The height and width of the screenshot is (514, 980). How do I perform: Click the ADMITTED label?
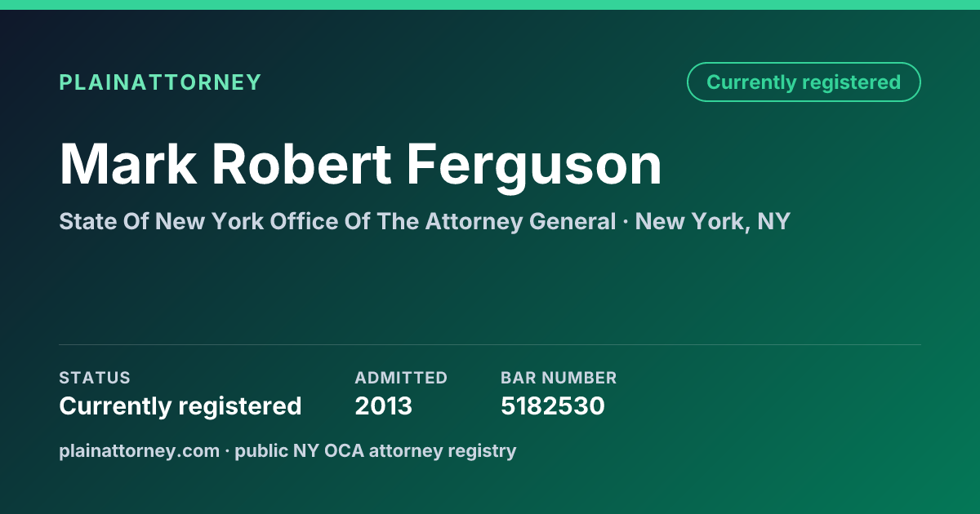coord(401,378)
